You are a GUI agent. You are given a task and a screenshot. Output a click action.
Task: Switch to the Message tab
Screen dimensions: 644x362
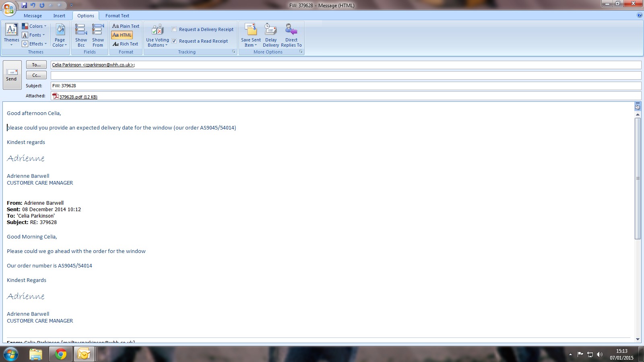[x=33, y=16]
